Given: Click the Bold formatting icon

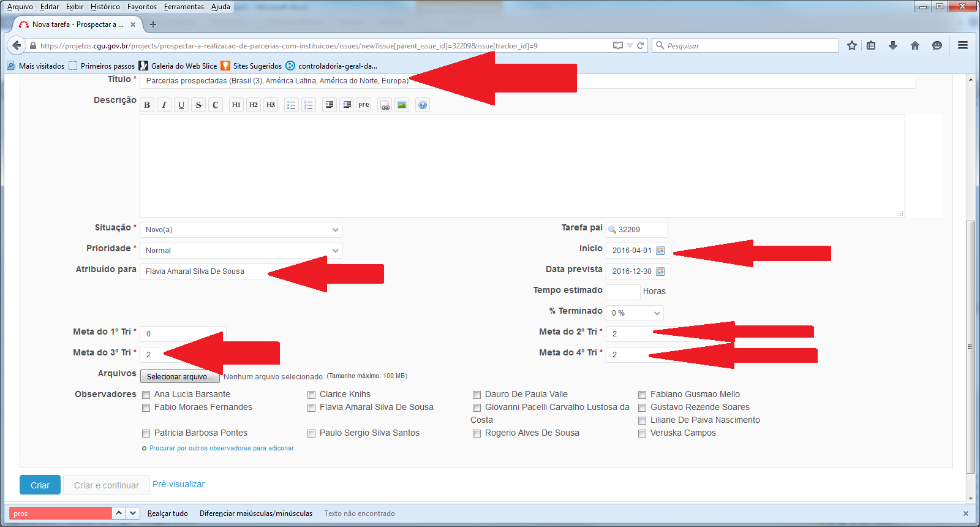Looking at the screenshot, I should pos(147,105).
